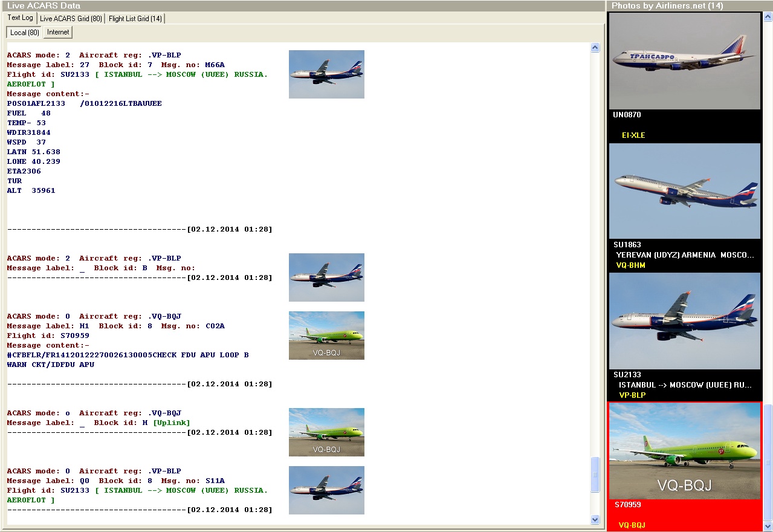Click the WDIR31844 line

point(29,132)
